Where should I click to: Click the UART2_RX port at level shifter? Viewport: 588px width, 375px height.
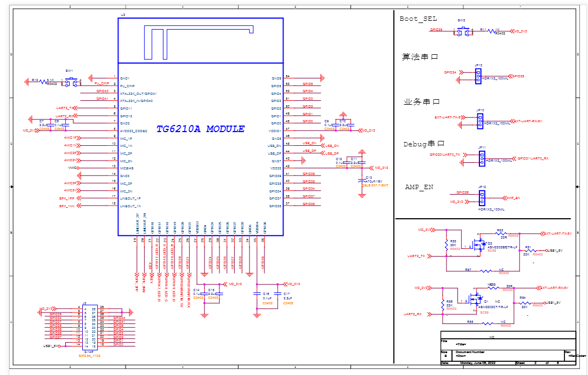412,314
